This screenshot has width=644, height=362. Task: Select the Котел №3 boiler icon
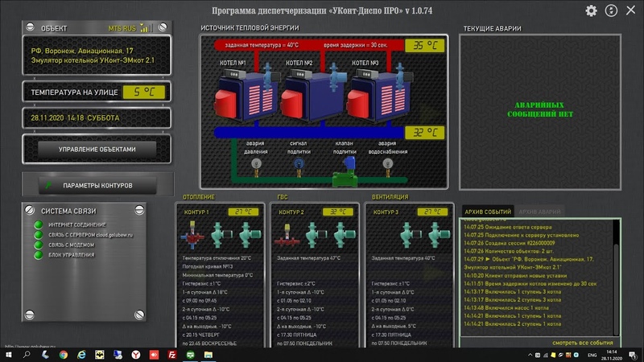[x=378, y=95]
